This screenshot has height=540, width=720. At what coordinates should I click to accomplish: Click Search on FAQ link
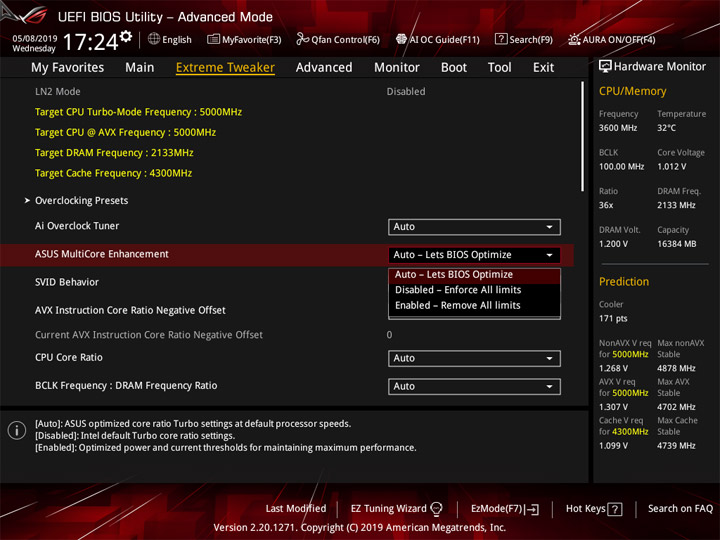pos(680,509)
